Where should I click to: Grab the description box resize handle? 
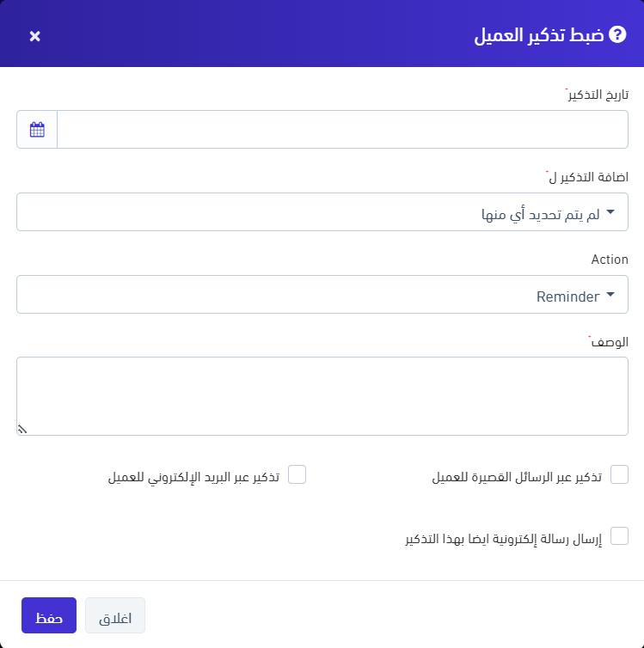(22, 430)
